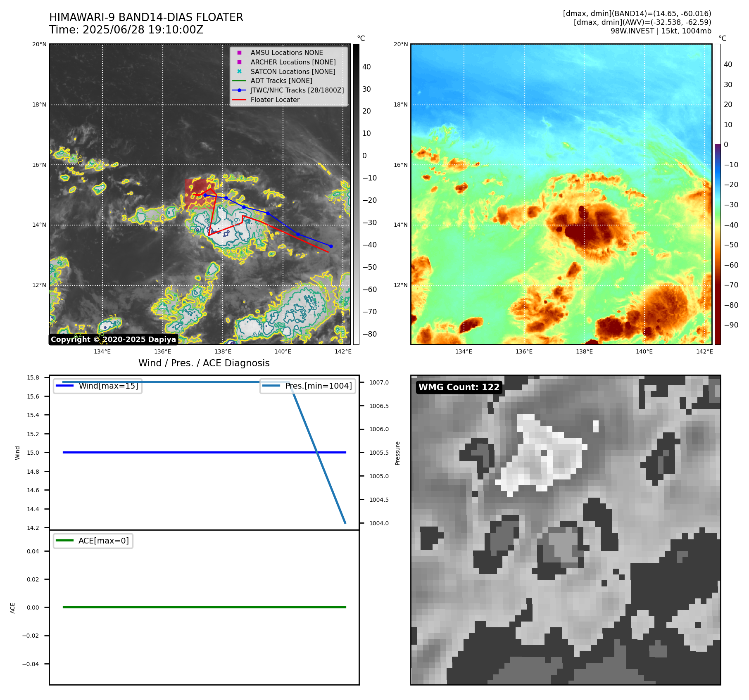Click the Copyright 2020-2025 Dapiya label
Screen dimensions: 749x700
point(114,339)
